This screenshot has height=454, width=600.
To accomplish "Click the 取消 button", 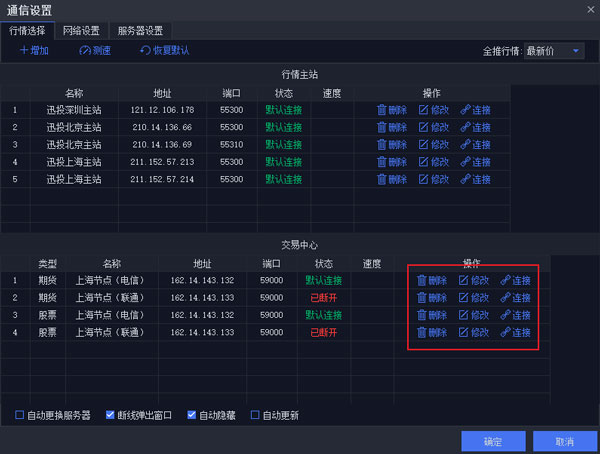I will pos(565,441).
